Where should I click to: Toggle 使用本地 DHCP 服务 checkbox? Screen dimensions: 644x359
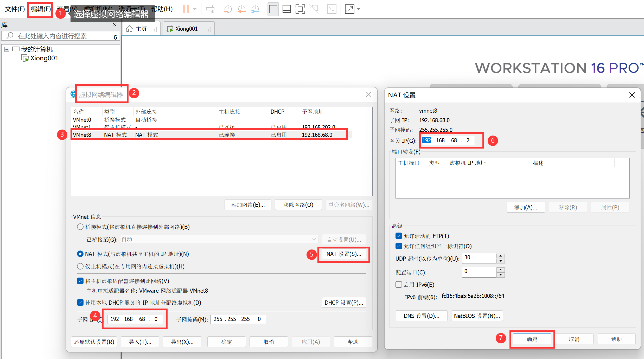coord(80,303)
